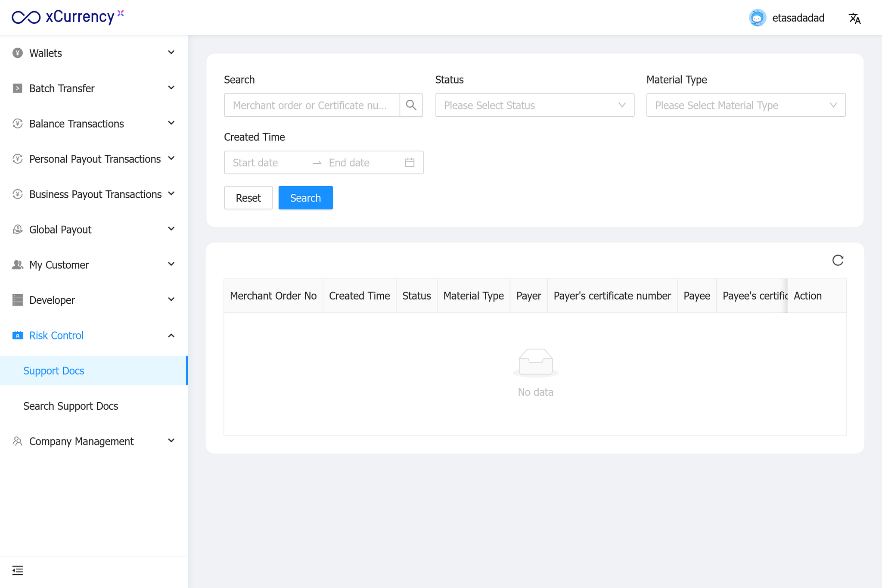This screenshot has height=588, width=882.
Task: Click the xCurrency logo
Action: 68,17
